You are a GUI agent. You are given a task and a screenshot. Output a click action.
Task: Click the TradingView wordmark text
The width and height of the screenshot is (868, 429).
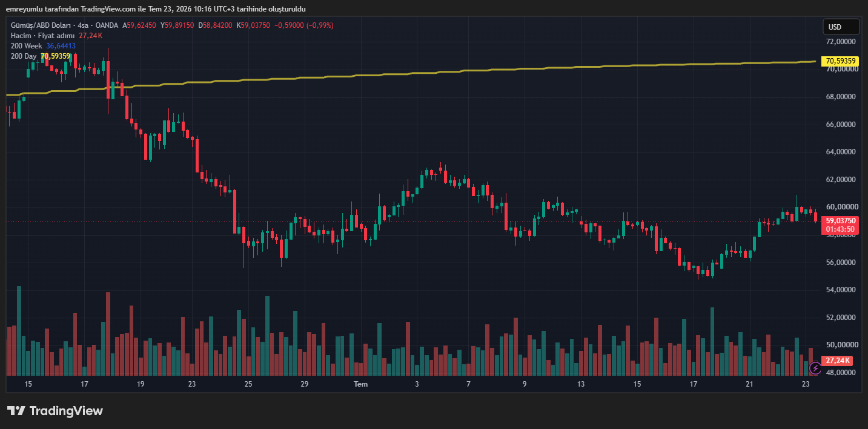[67, 411]
